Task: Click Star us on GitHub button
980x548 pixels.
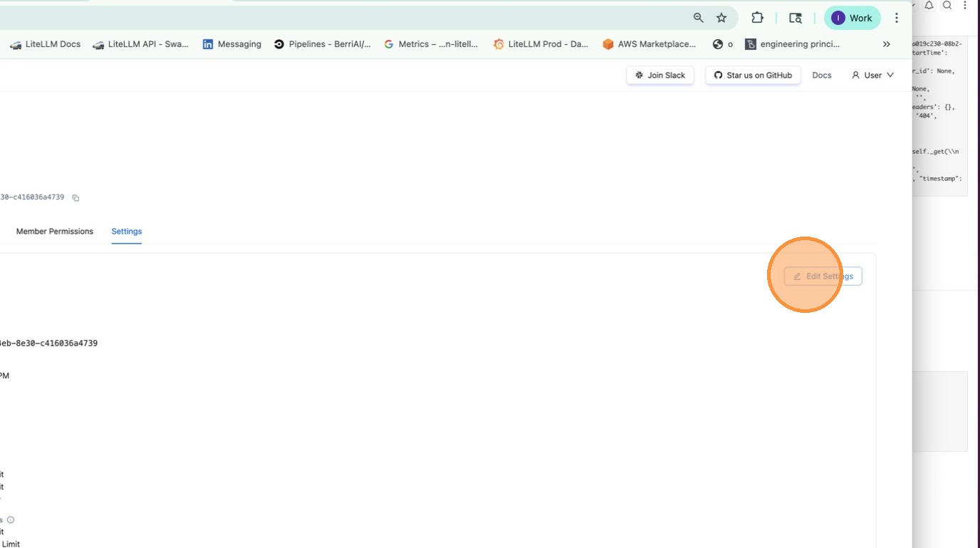Action: pyautogui.click(x=753, y=75)
